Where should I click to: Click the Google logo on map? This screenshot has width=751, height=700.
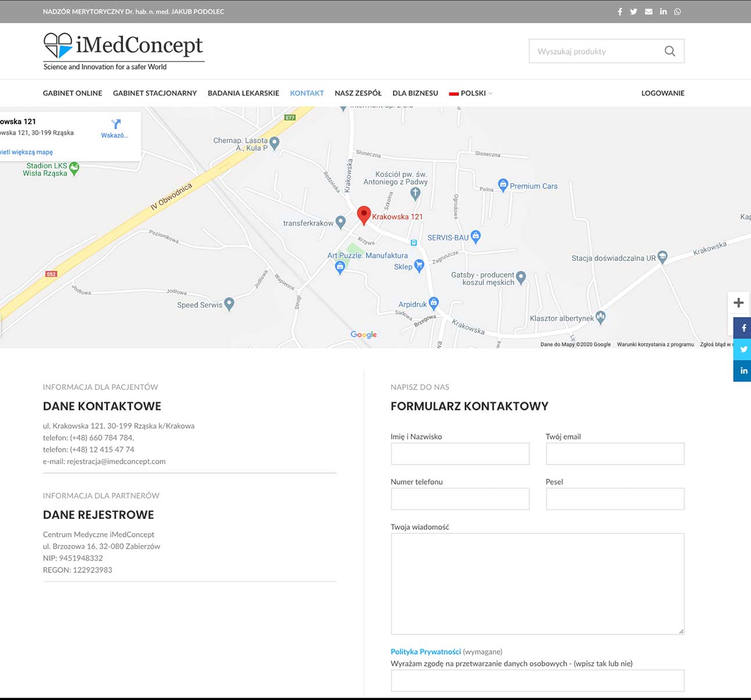point(364,334)
